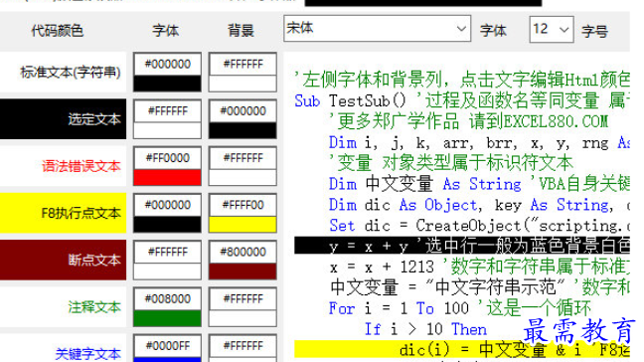The height and width of the screenshot is (362, 644).
Task: Click the #FFFFFF background field for 关键字文本
Action: (x=242, y=345)
